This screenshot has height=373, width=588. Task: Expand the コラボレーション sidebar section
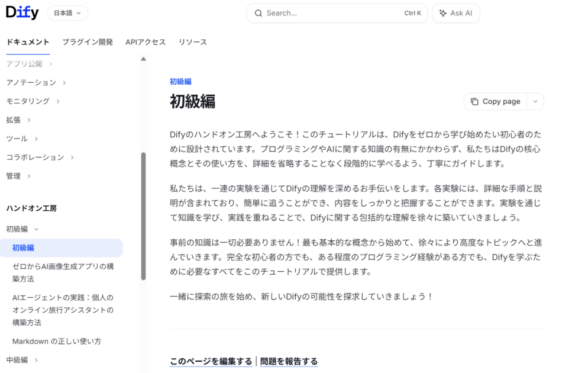tap(40, 157)
